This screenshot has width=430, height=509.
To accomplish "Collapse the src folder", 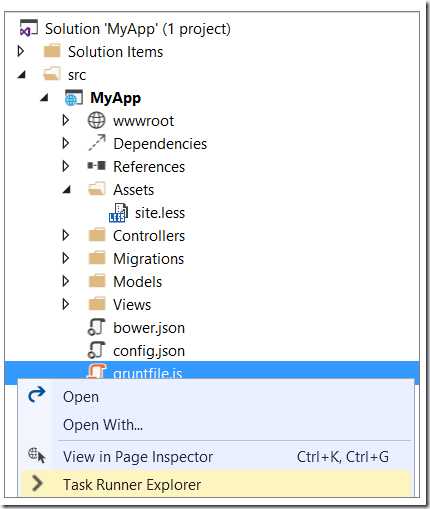I will tap(22, 75).
